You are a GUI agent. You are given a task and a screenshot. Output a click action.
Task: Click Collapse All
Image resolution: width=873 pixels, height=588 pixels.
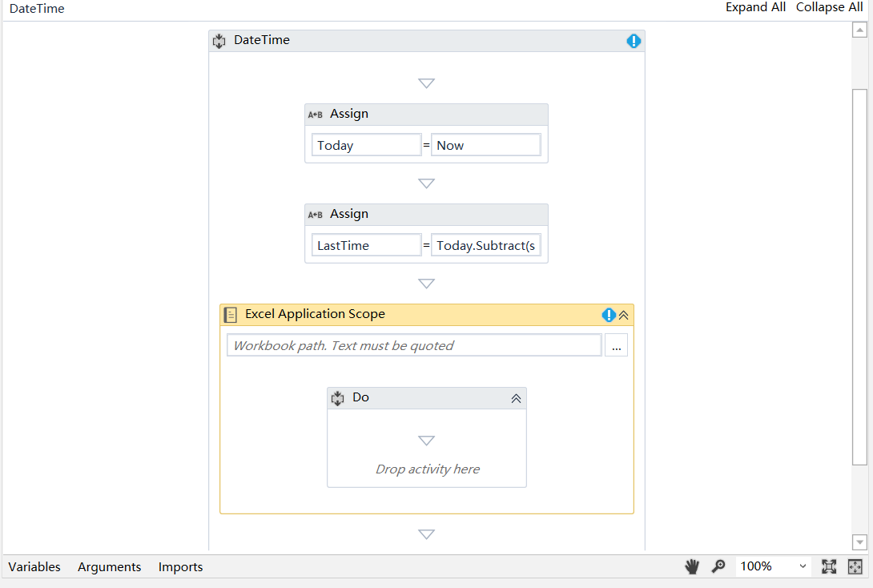coord(829,7)
